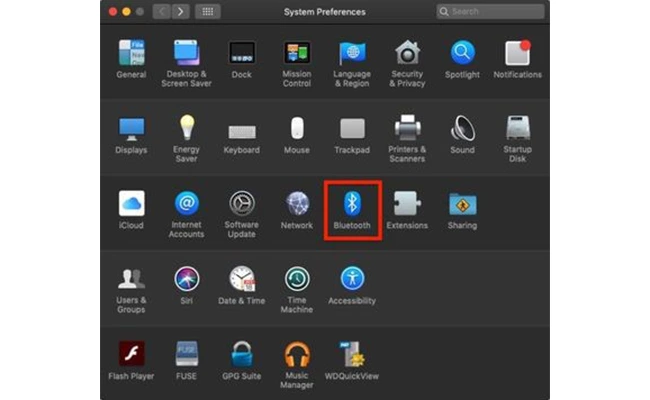Click the Search field in the toolbar

pyautogui.click(x=490, y=12)
